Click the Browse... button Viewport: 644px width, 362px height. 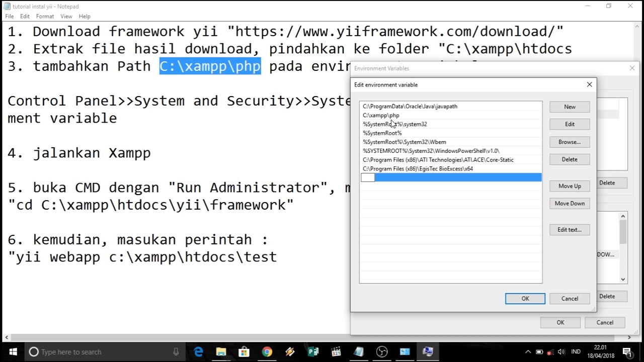coord(570,142)
